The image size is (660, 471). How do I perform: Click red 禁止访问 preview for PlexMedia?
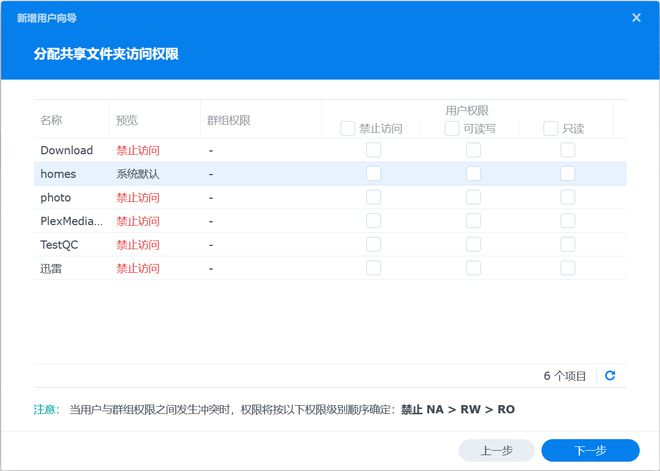pos(138,221)
